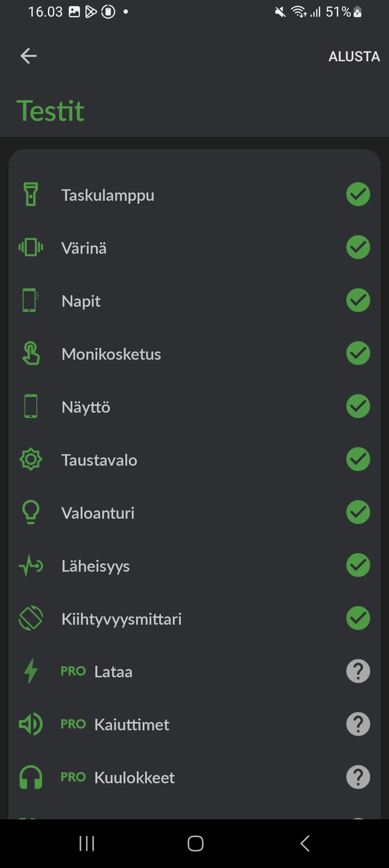The height and width of the screenshot is (868, 389).
Task: Tap the checkmark badge beside Taskulamppu
Action: [x=358, y=195]
